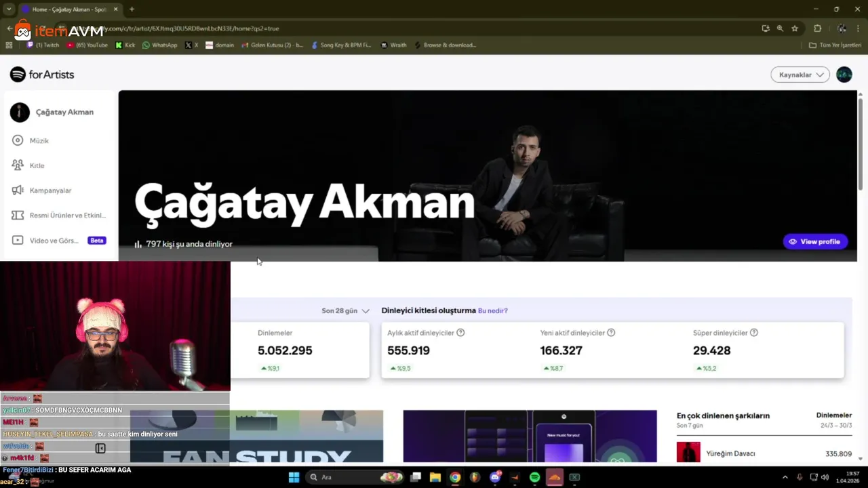Viewport: 868px width, 488px height.
Task: Open the Gelen Kutusu bookmark
Action: [271, 45]
